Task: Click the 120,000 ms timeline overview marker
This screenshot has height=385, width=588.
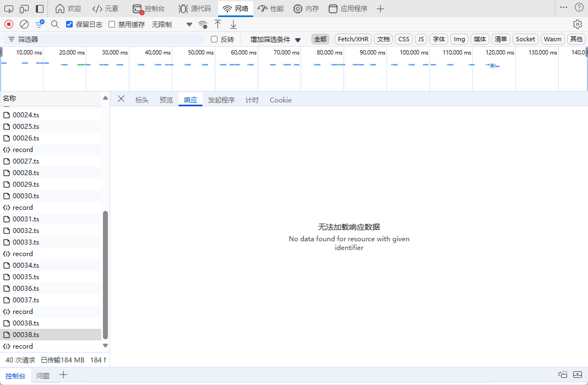Action: 499,52
